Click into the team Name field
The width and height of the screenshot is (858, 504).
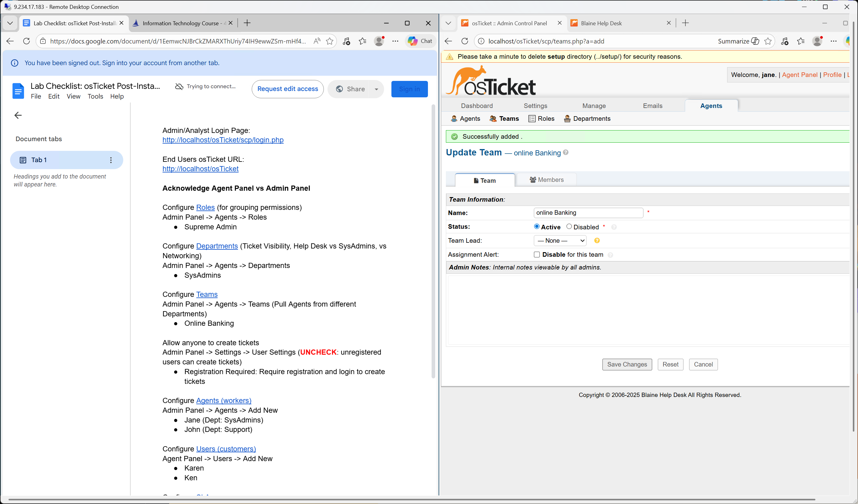[588, 213]
